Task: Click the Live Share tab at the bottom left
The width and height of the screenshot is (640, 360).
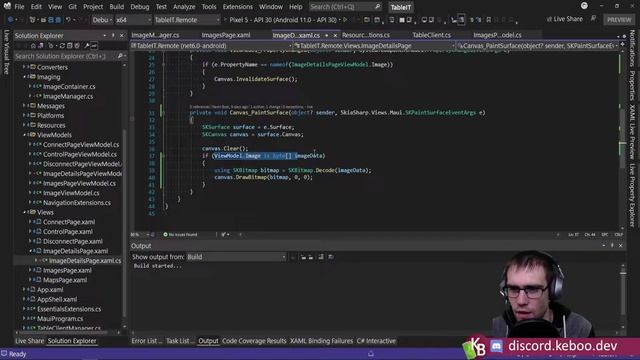Action: click(29, 341)
